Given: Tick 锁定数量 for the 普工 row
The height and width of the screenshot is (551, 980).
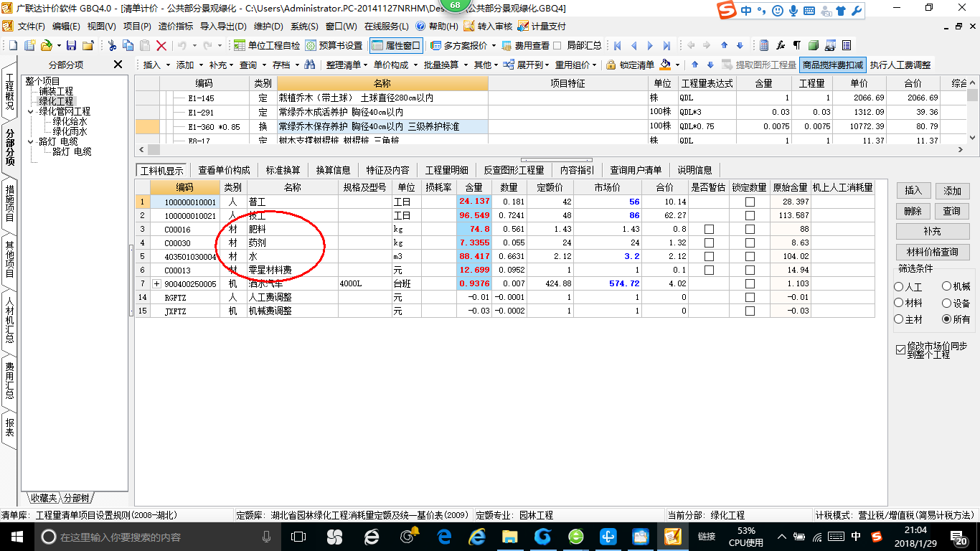Looking at the screenshot, I should (x=750, y=202).
